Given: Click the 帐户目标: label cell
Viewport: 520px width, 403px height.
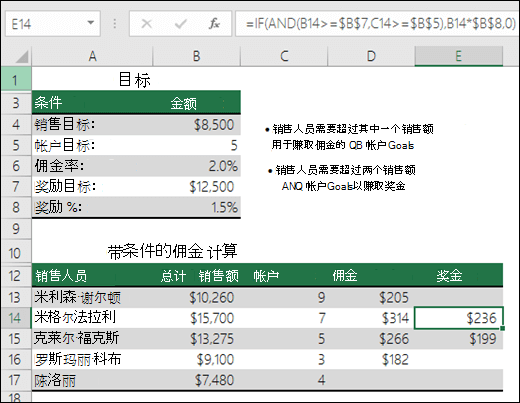Looking at the screenshot, I should (92, 145).
